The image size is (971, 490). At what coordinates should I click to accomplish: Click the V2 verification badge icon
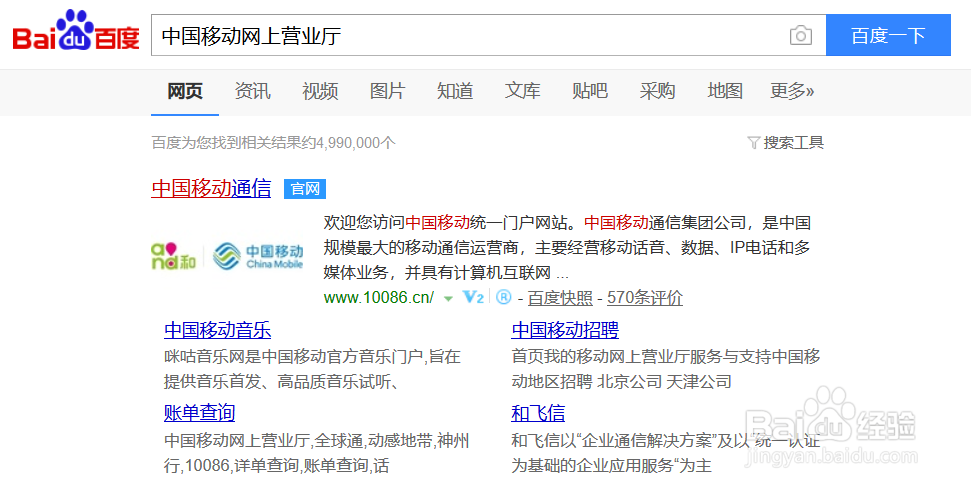pos(474,297)
